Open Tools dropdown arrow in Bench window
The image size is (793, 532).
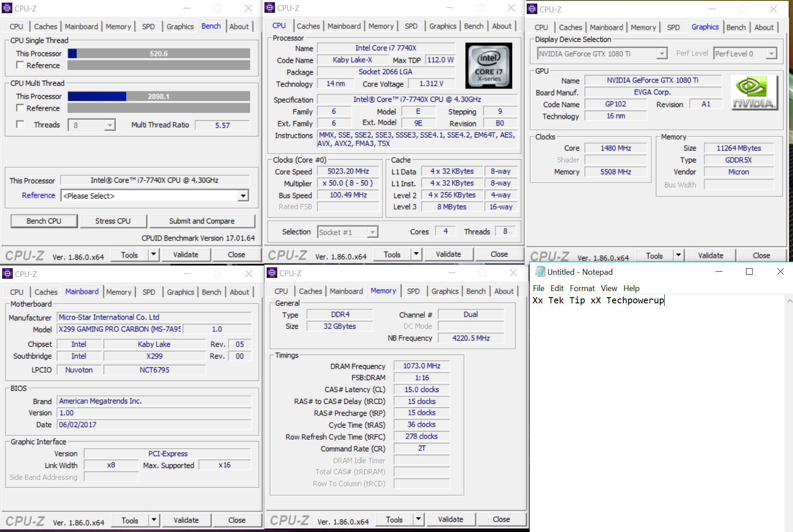pyautogui.click(x=153, y=255)
